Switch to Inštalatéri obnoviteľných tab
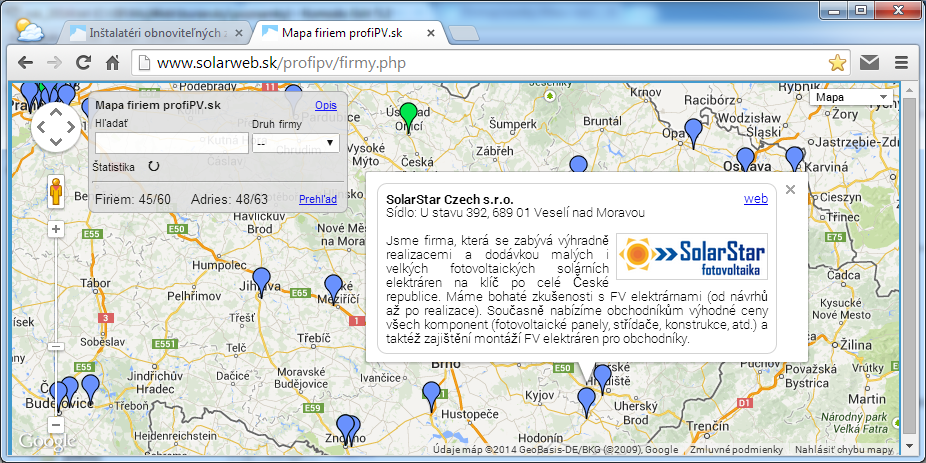 [x=156, y=33]
